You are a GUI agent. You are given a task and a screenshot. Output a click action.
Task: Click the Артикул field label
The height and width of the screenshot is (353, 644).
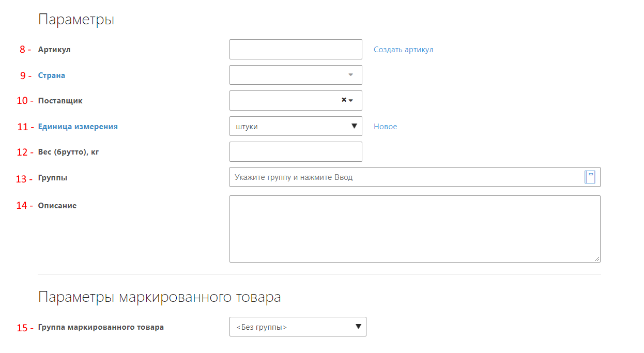click(x=54, y=50)
